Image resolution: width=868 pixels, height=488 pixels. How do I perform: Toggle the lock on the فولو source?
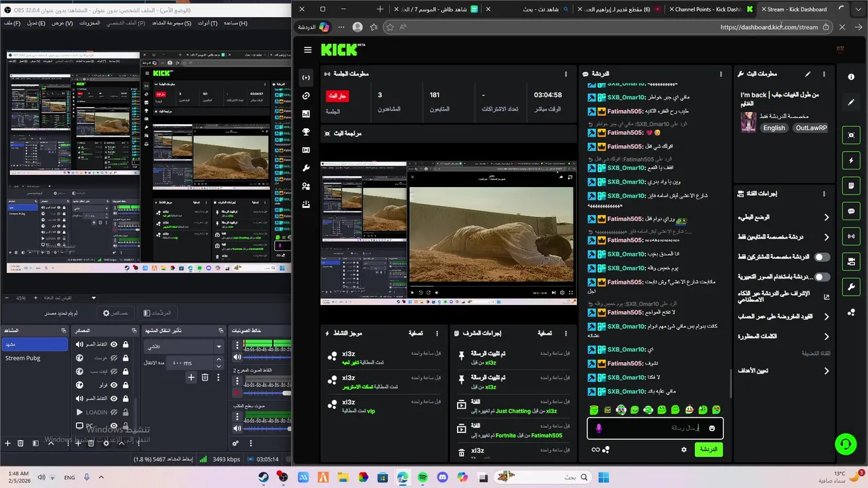(x=125, y=385)
